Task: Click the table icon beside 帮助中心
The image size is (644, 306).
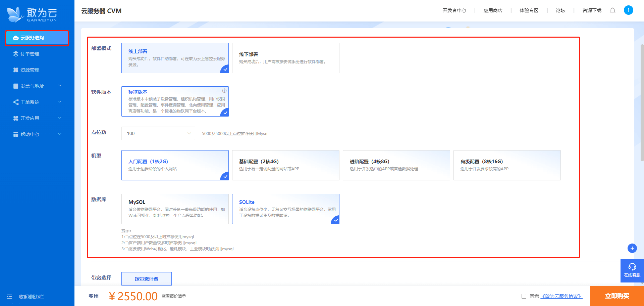Action: tap(16, 134)
